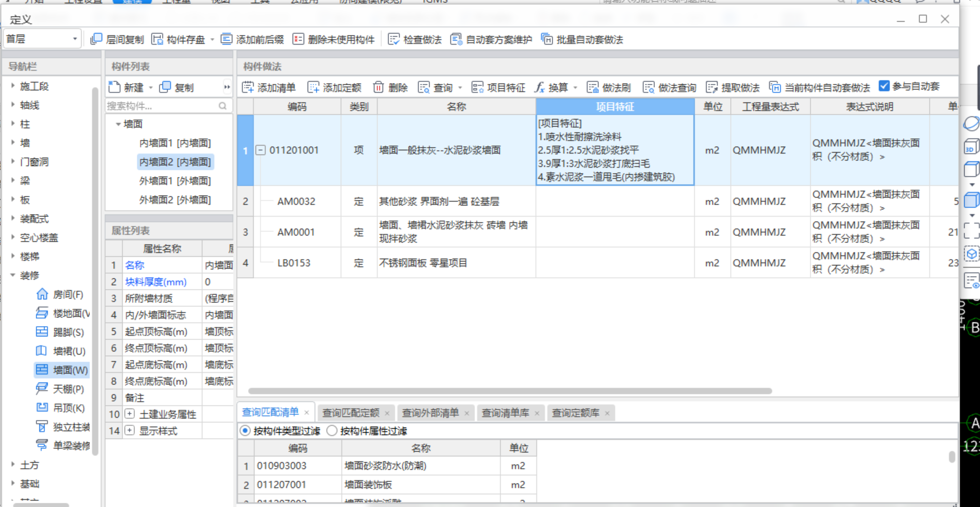This screenshot has height=507, width=980.
Task: Select 独立柱装 item
Action: (x=62, y=427)
